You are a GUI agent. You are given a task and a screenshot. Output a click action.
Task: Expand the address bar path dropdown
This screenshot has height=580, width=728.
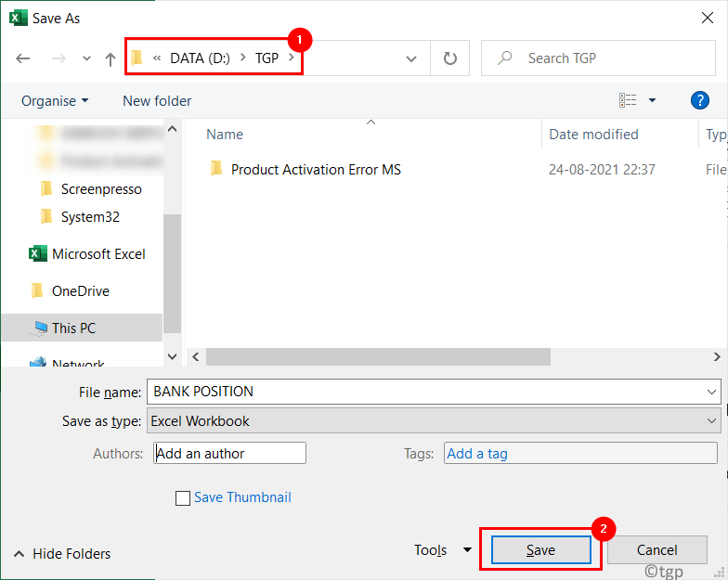point(410,59)
